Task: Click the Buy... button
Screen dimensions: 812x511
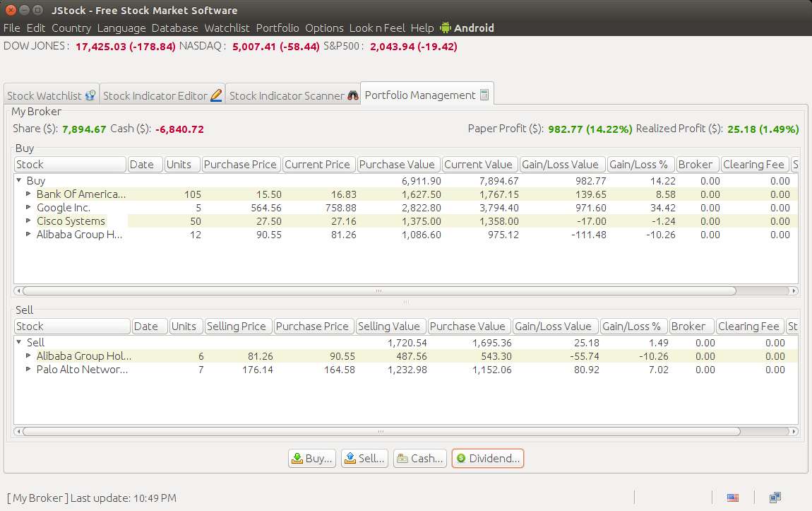Action: pyautogui.click(x=312, y=458)
